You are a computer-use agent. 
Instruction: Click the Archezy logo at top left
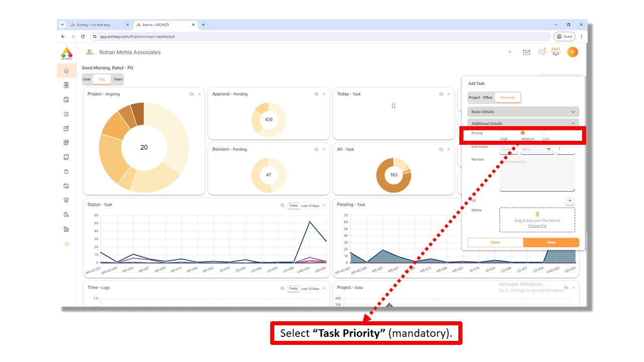(x=66, y=53)
